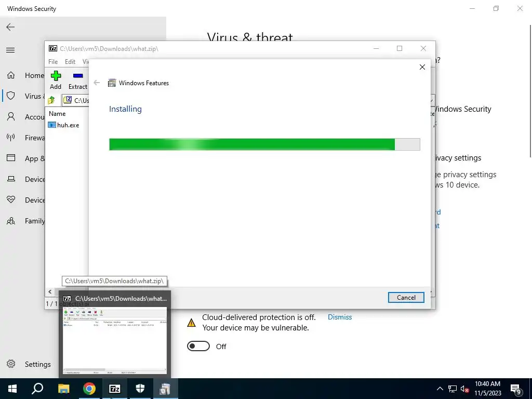The width and height of the screenshot is (532, 399).
Task: Open Settings gear in Windows Security
Action: (11, 364)
